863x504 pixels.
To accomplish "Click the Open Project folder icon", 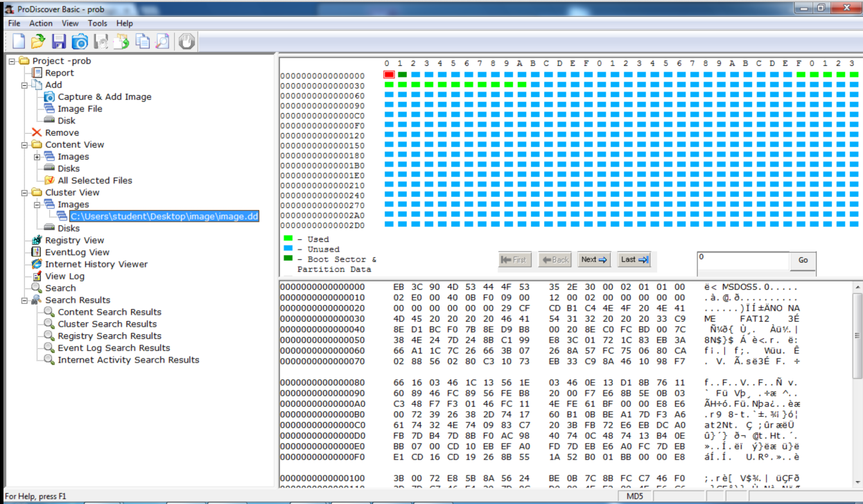I will [x=38, y=41].
